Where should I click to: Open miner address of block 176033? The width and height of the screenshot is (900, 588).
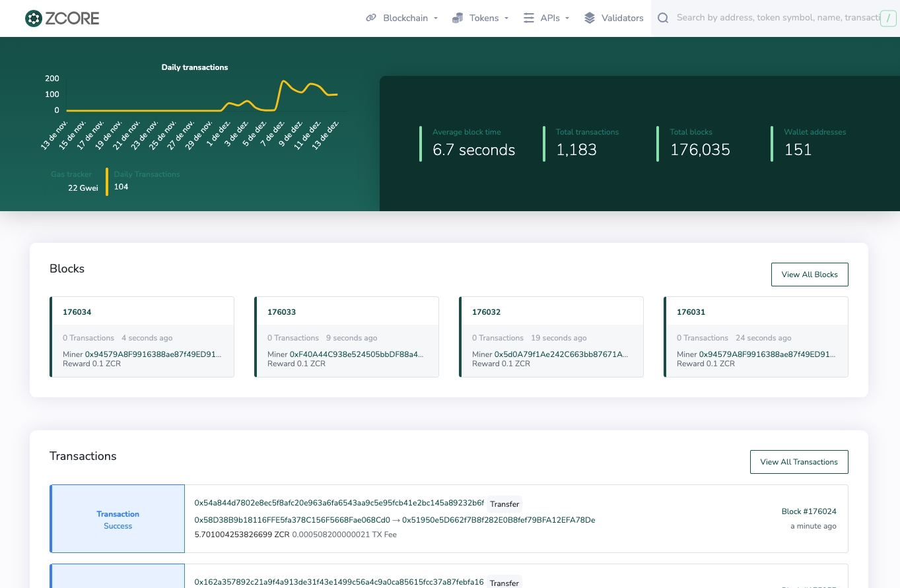click(356, 354)
